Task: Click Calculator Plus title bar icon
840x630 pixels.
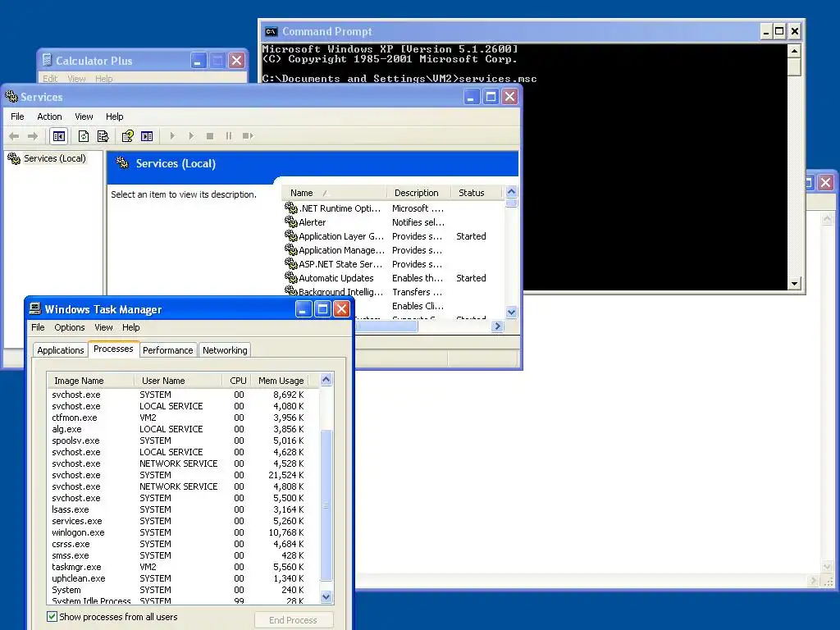Action: pos(47,60)
